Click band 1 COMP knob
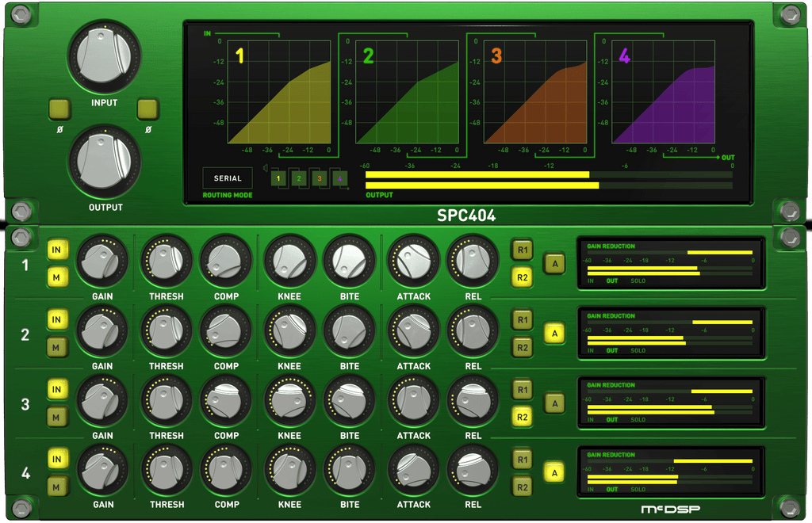Screen dimensions: 812x523 pos(226,261)
